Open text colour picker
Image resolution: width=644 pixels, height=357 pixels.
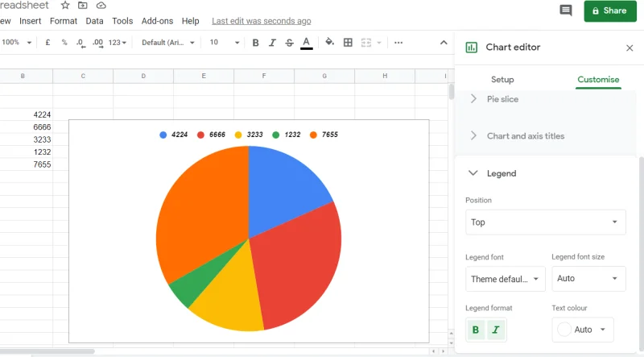[307, 43]
